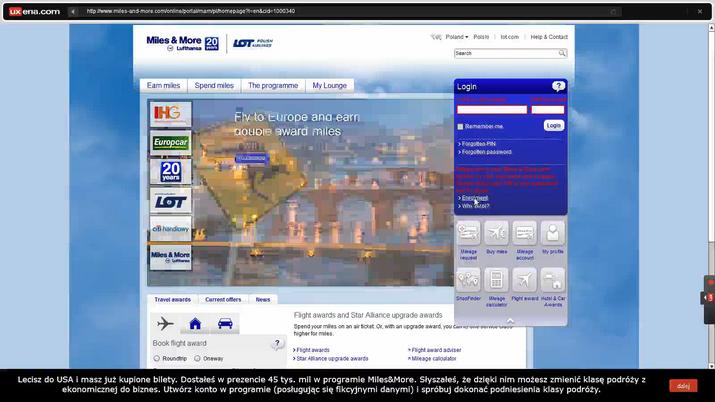715x402 pixels.
Task: Click the Book flight award help icon
Action: tap(277, 343)
